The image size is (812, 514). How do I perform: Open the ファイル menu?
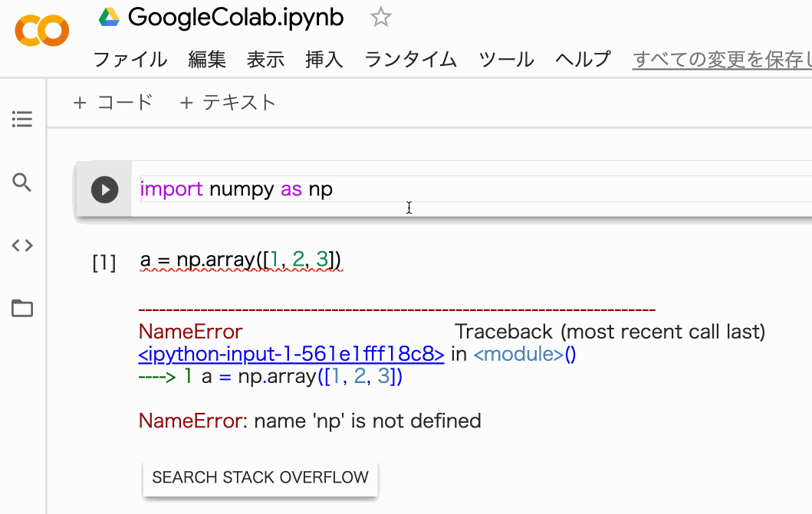pos(130,59)
